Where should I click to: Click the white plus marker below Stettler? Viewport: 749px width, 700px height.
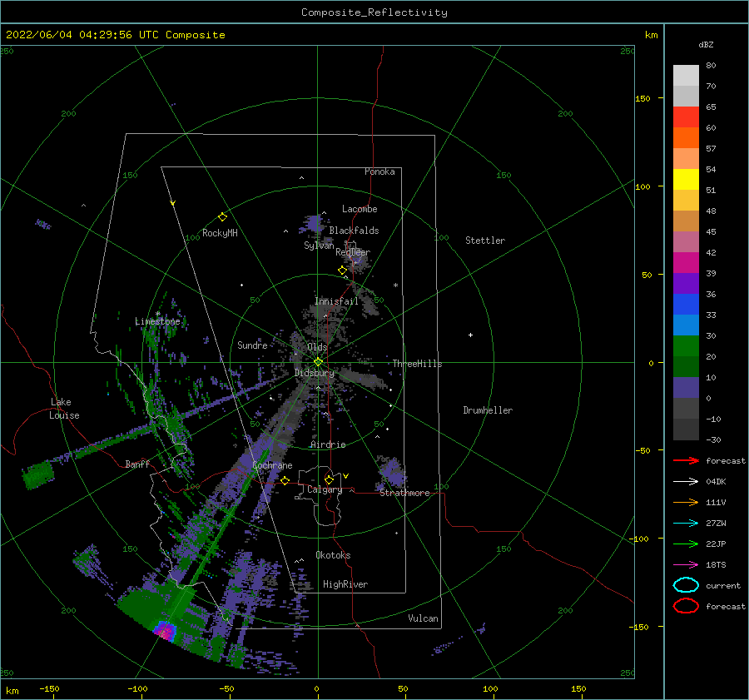pos(470,335)
